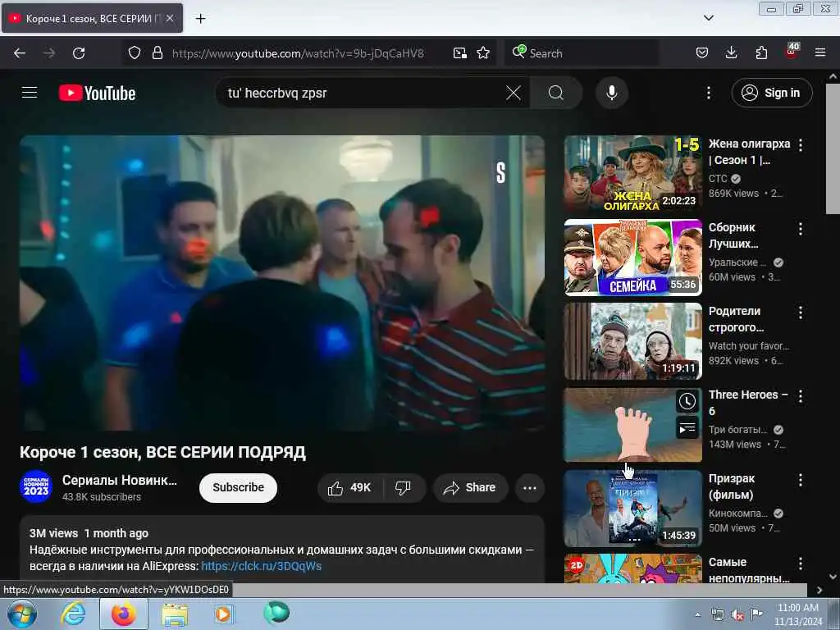Add Three Heroes video to Watch later
Viewport: 840px width, 630px height.
687,401
